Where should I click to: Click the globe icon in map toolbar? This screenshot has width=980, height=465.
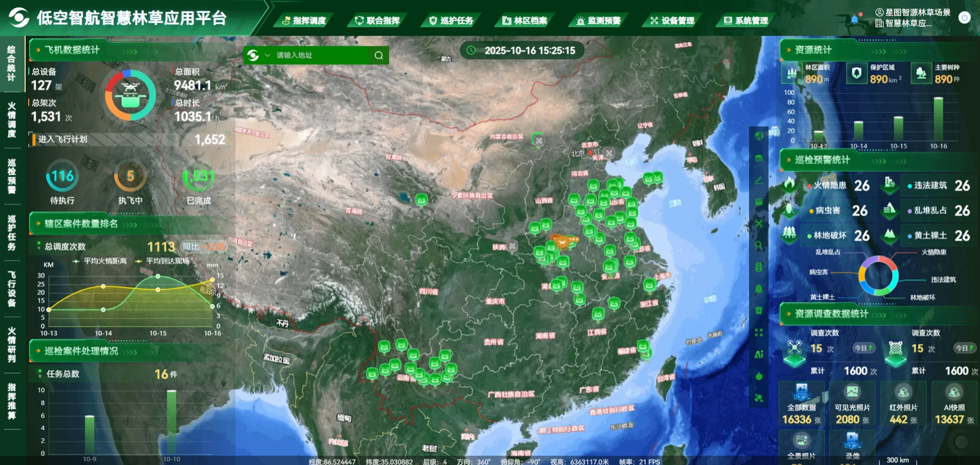[759, 136]
